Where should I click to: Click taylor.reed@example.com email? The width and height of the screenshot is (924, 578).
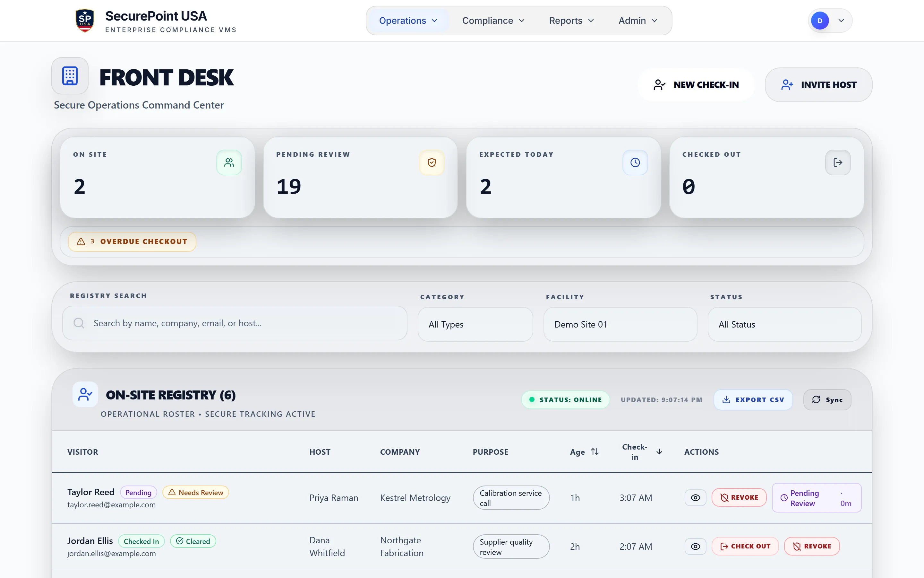[112, 504]
